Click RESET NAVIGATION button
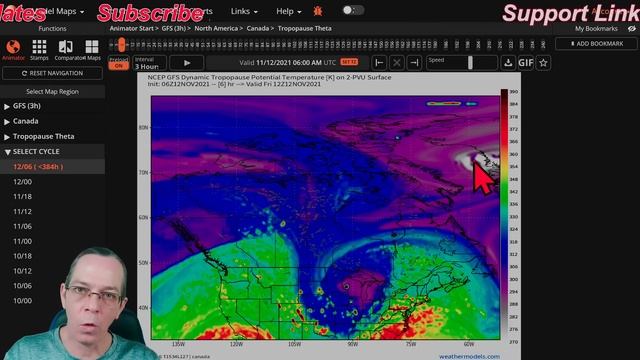Viewport: 640px width, 360px height. click(x=52, y=73)
